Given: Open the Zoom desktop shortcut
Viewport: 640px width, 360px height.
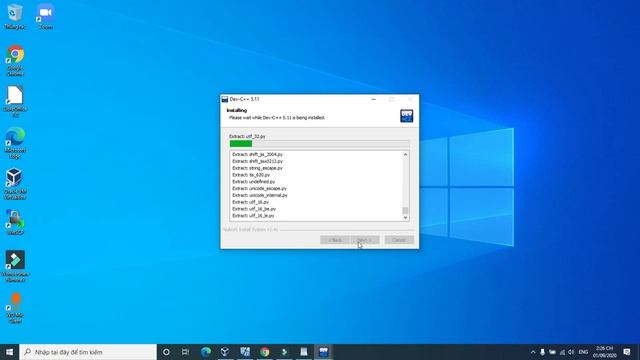Looking at the screenshot, I should point(46,16).
